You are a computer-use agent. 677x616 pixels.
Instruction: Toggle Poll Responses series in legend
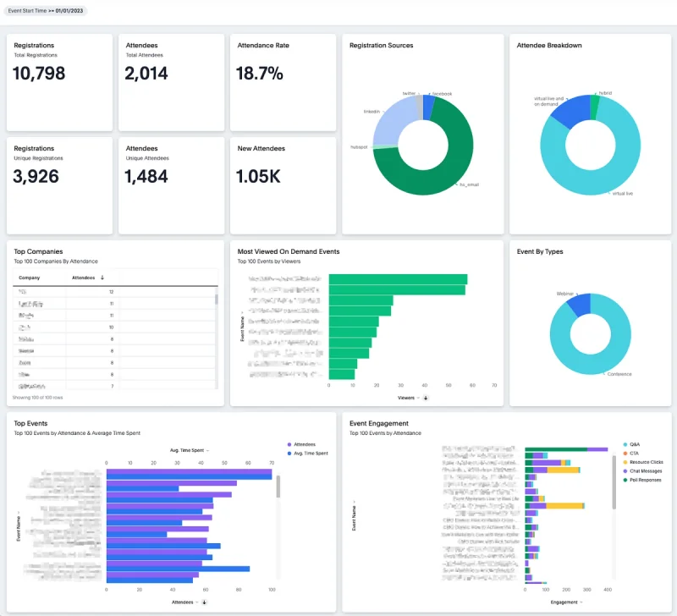tap(642, 480)
